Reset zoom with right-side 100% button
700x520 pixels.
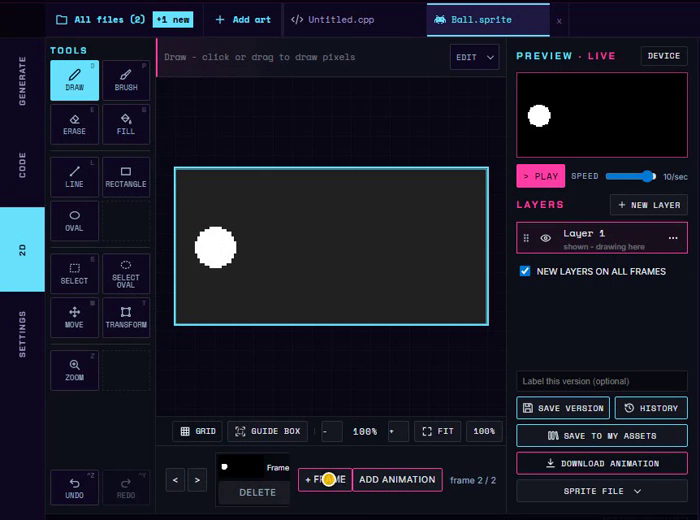(484, 431)
